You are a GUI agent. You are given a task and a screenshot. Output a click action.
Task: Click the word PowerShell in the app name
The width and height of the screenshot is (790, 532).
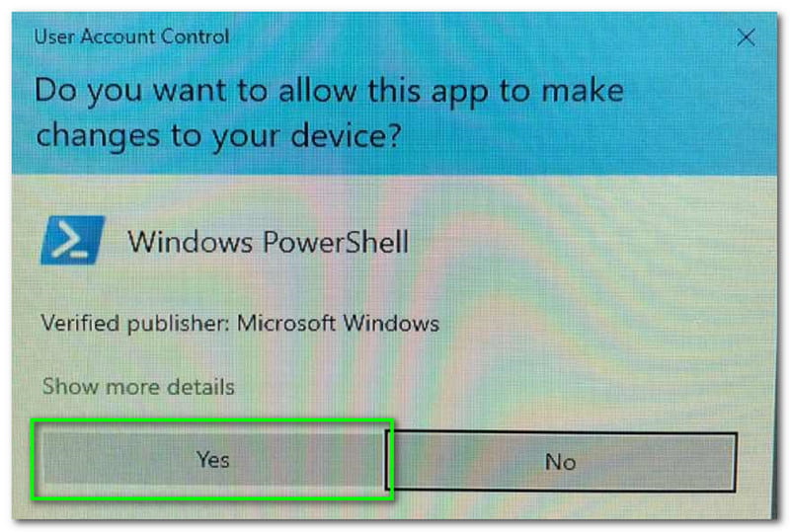point(336,242)
